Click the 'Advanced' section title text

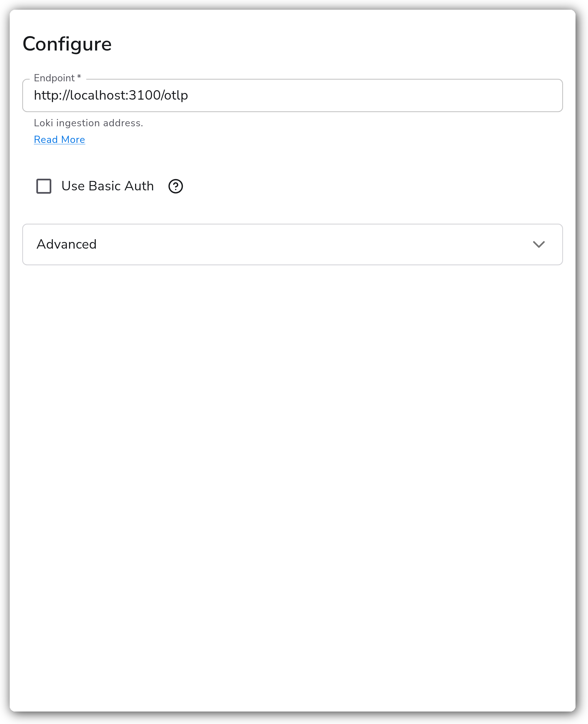[x=66, y=244]
